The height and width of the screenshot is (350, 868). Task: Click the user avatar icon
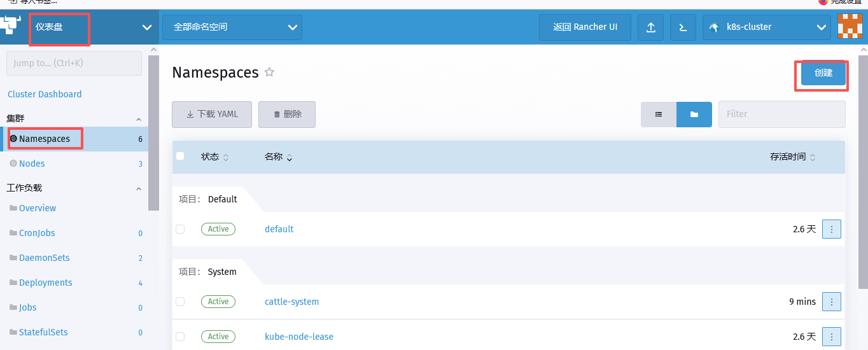tap(850, 27)
